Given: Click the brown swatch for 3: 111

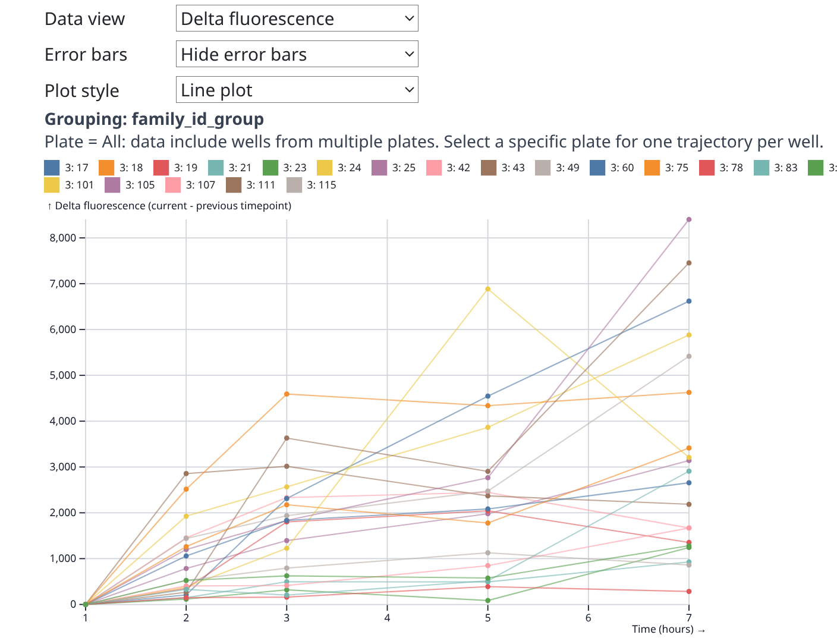Looking at the screenshot, I should pyautogui.click(x=234, y=185).
